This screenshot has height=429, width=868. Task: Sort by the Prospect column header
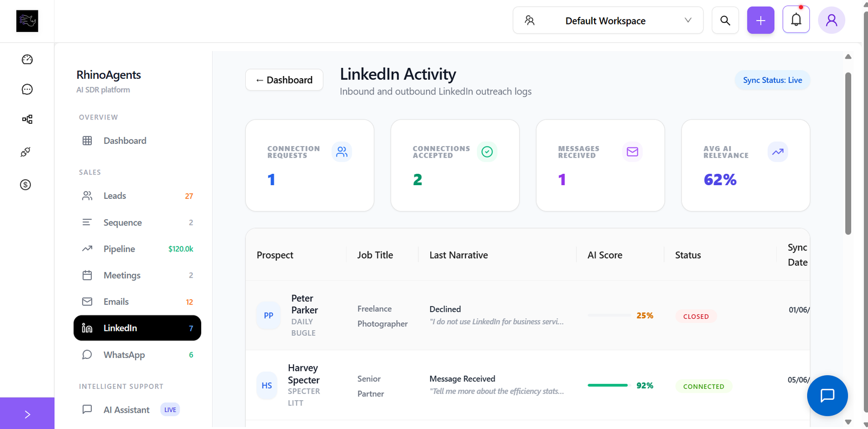[275, 255]
